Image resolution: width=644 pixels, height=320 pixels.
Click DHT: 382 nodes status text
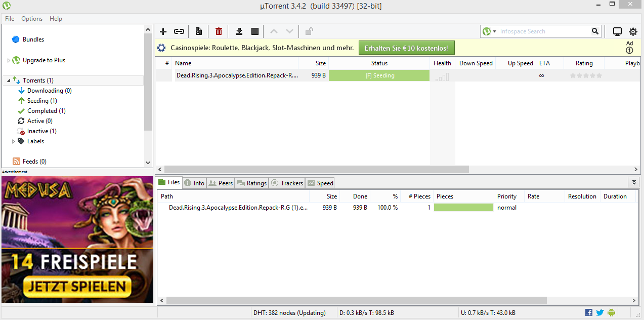(289, 313)
